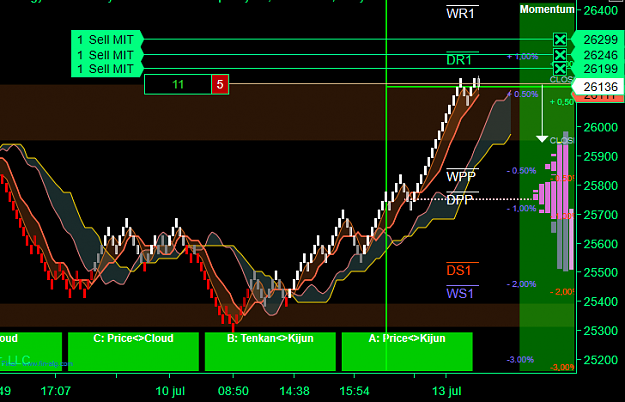Screen dimensions: 625x402
Task: Click the blue '-3.00%' level label
Action: [520, 359]
